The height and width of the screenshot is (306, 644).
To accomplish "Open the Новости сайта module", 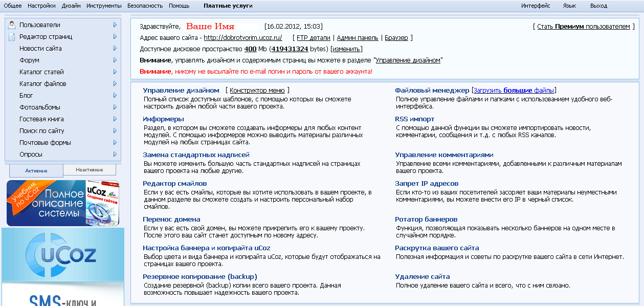I will 40,48.
